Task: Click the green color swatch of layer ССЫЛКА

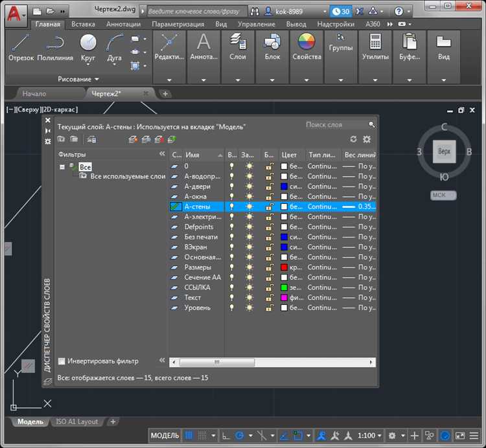Action: [284, 287]
